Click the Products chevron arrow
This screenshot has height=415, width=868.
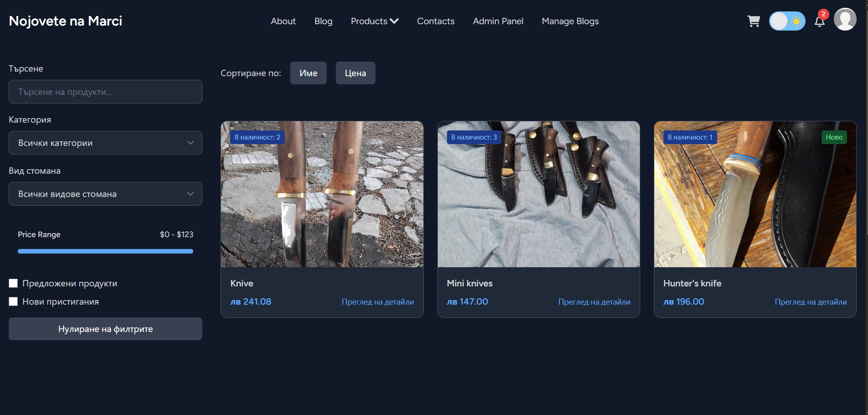click(395, 21)
